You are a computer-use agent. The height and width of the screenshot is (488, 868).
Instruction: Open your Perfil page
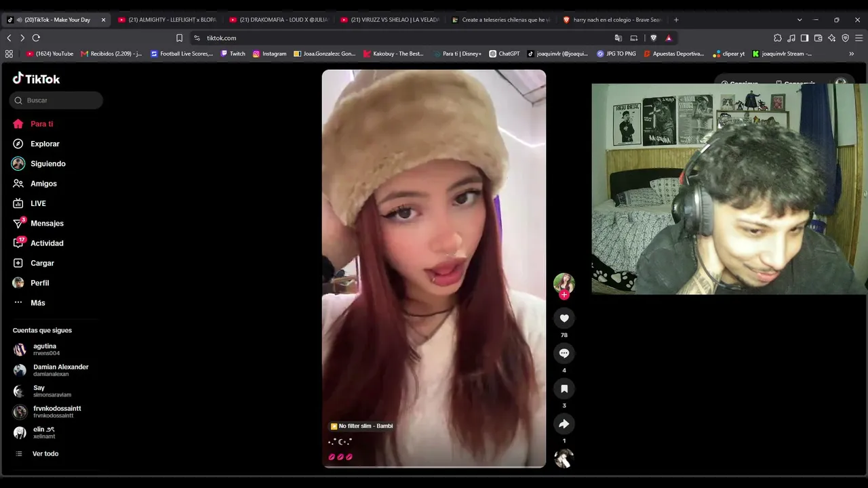[31, 283]
